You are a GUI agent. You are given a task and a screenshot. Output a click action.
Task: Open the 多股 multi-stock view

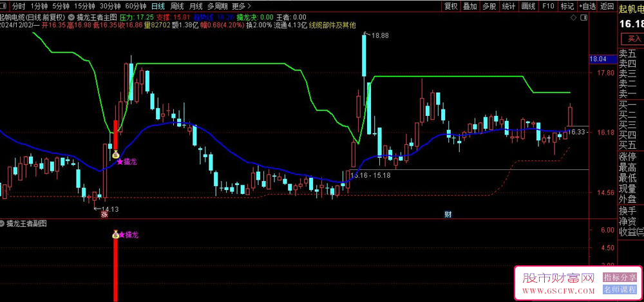tap(489, 6)
